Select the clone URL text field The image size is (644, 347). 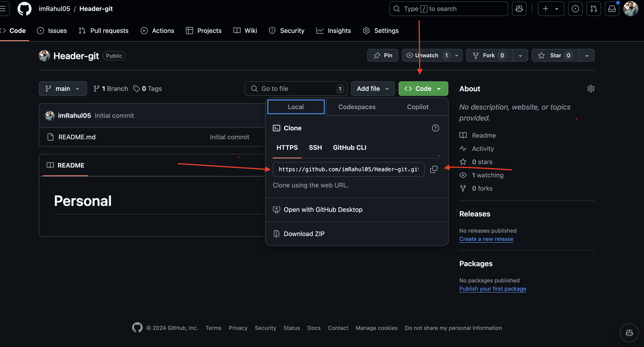pos(349,169)
